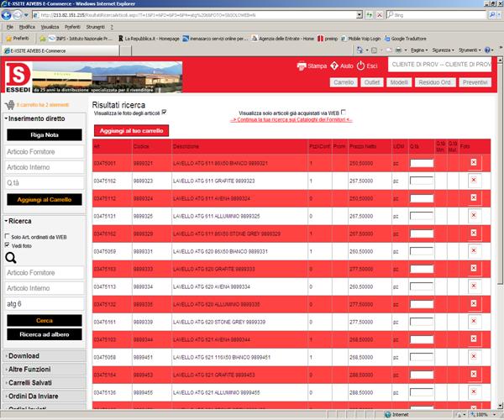
Task: Click photo icon for article 03475061
Action: pos(473,162)
